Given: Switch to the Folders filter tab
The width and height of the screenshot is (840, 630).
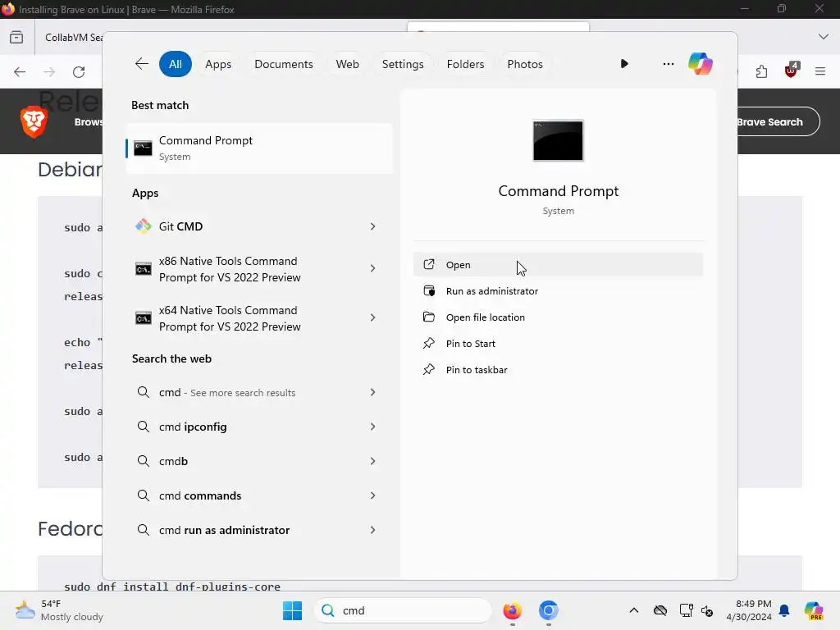Looking at the screenshot, I should tap(465, 64).
